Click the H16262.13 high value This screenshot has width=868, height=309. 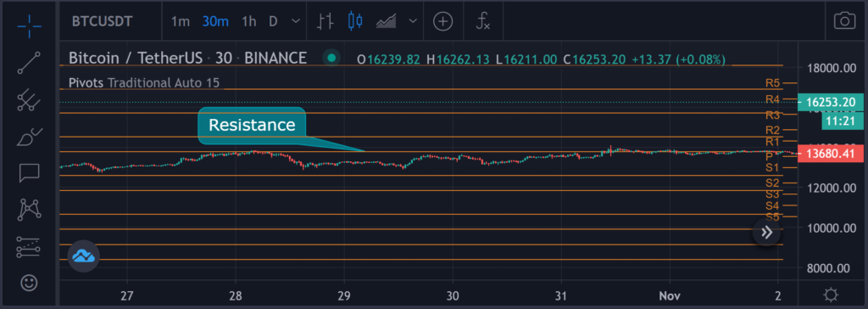tap(458, 59)
